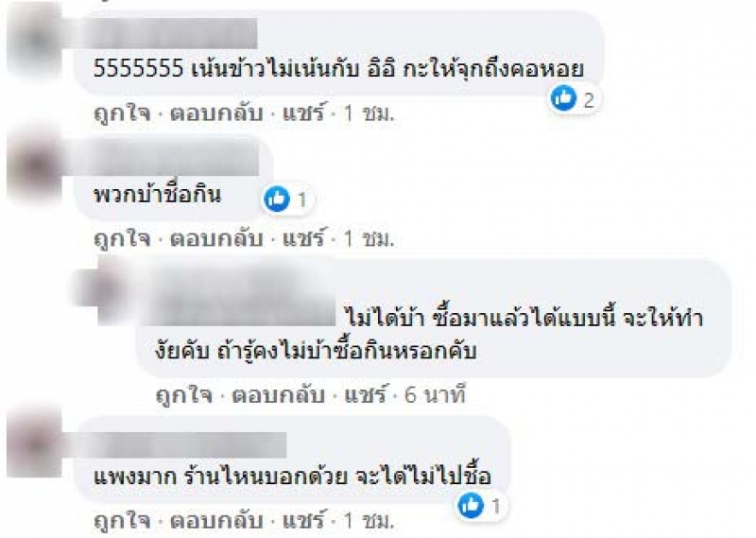Image resolution: width=756 pixels, height=538 pixels.
Task: Open blurred avatar of the พวกบ้าซื้อกิน commenter
Action: pyautogui.click(x=35, y=166)
